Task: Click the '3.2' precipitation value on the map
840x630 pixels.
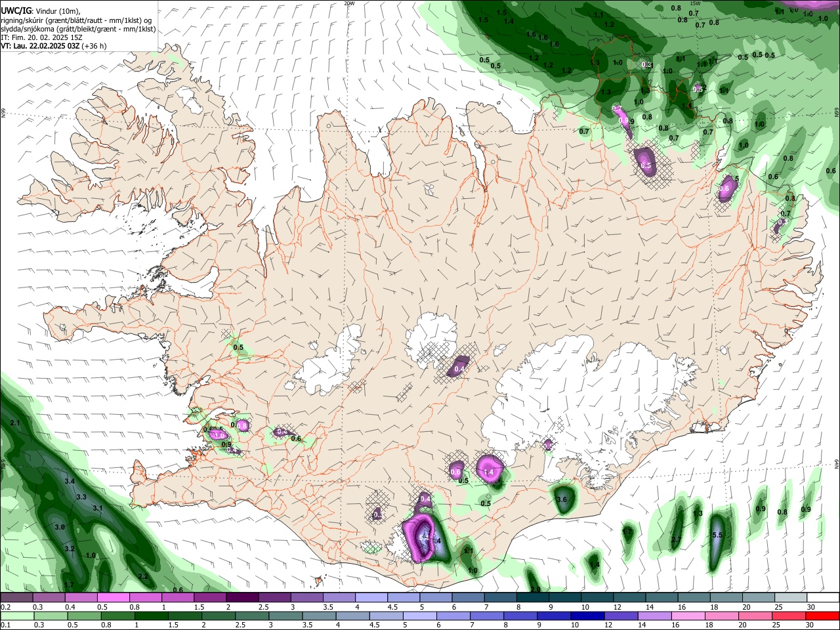Action: pos(70,549)
